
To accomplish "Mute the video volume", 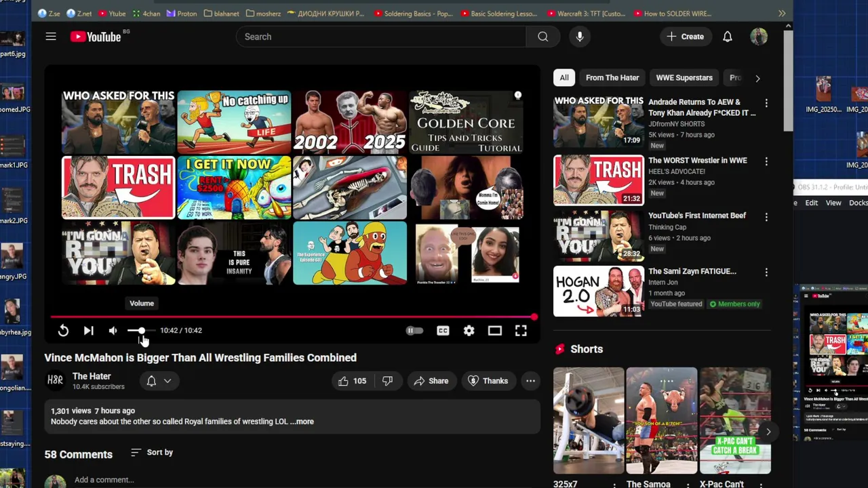I will [113, 330].
